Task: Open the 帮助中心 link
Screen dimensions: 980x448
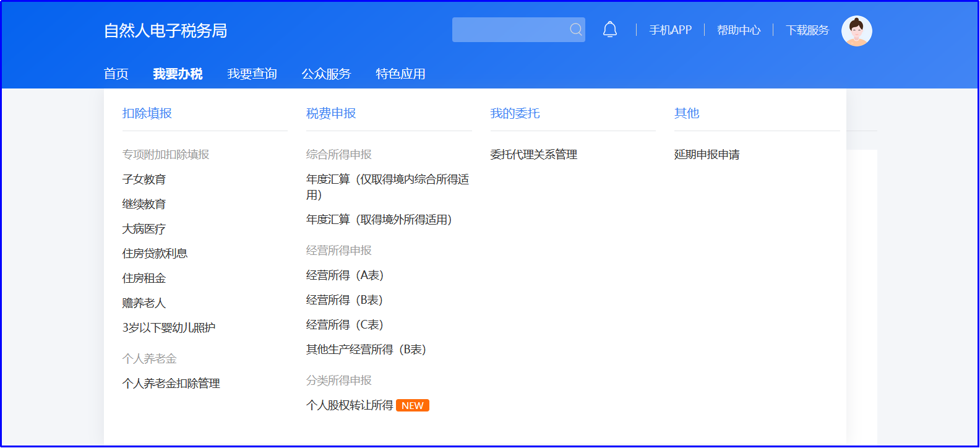Action: point(739,30)
